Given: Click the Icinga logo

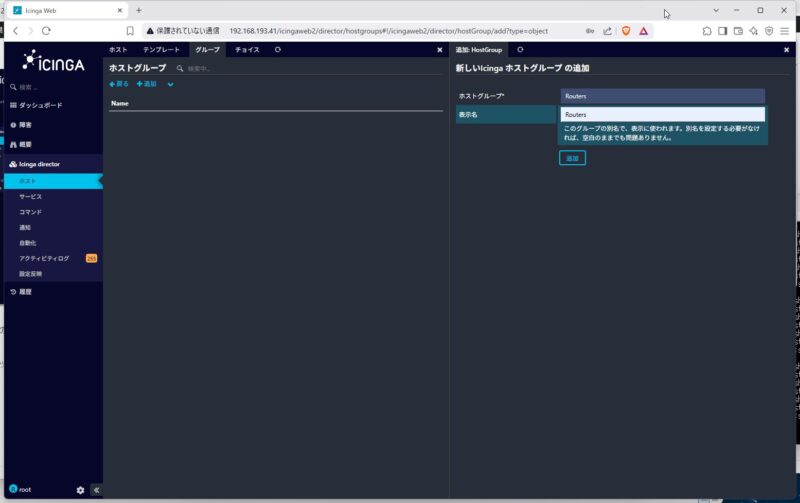Looking at the screenshot, I should [53, 61].
